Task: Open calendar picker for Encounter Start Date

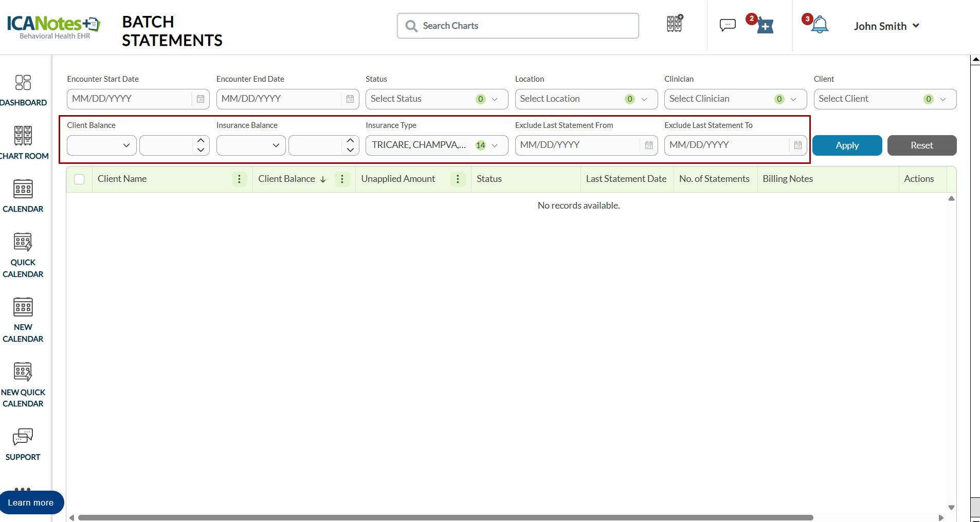Action: click(x=201, y=99)
